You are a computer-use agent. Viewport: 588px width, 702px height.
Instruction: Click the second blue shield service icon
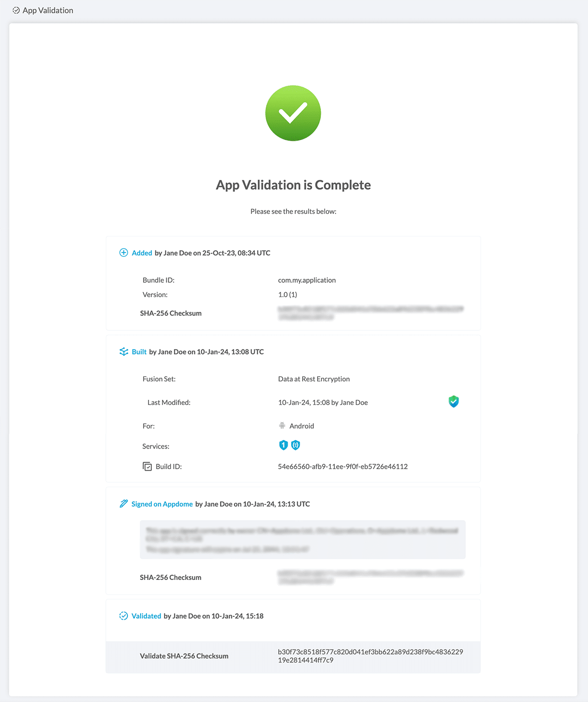[x=295, y=445]
